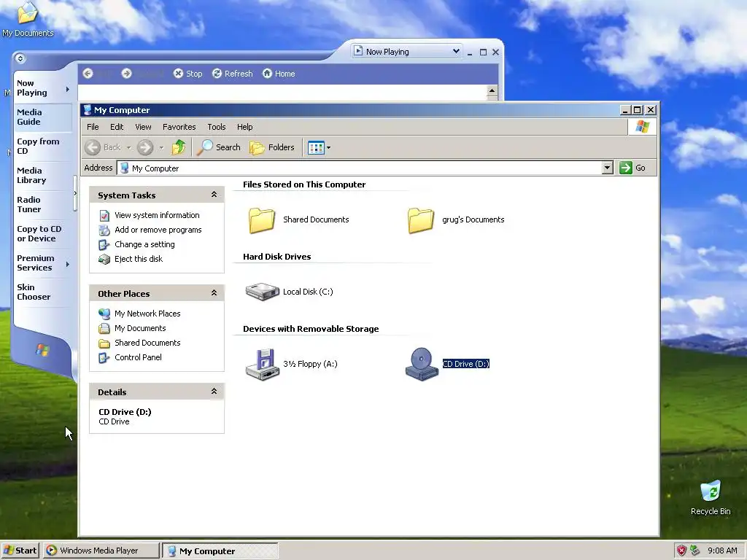747x560 pixels.
Task: Expand the Premium Services side arrow
Action: (x=68, y=264)
